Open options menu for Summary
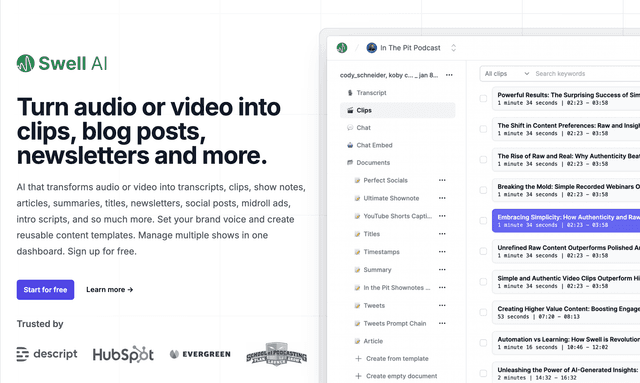 click(x=442, y=270)
